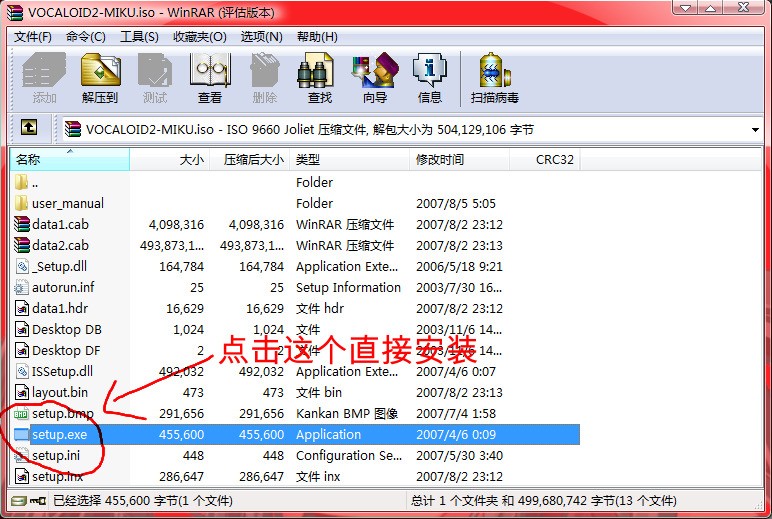
Task: Select the setup.ini file name
Action: (56, 455)
